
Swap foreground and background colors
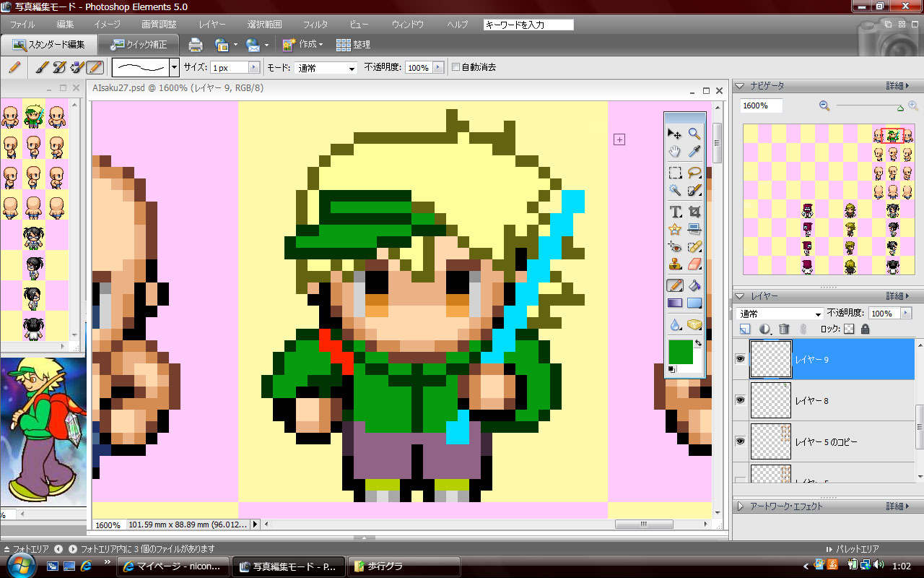pos(698,343)
